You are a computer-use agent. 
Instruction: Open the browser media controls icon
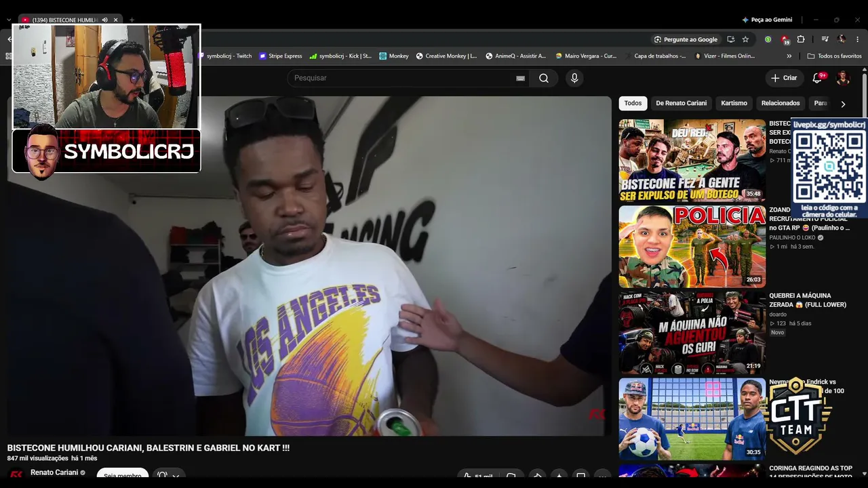point(825,39)
